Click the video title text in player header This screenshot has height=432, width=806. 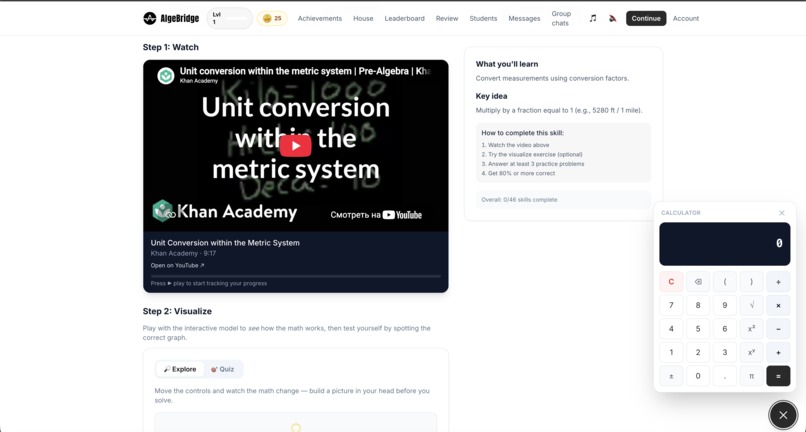click(305, 71)
